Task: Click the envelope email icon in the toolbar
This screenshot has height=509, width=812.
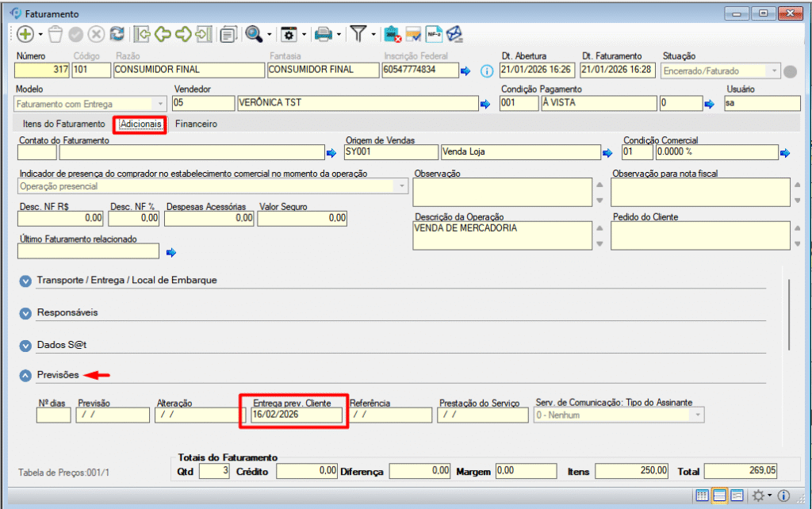Action: [x=454, y=34]
